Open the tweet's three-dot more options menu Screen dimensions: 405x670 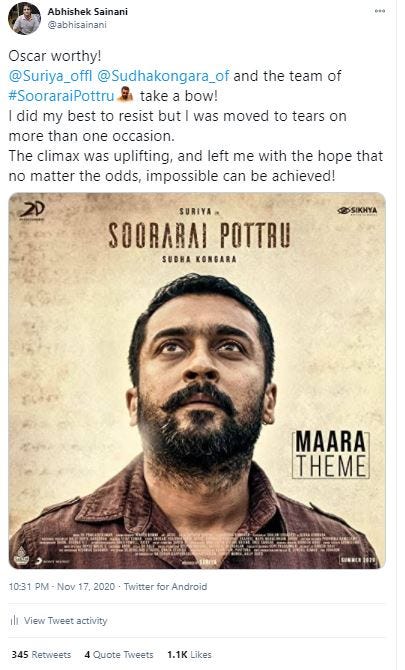point(380,11)
